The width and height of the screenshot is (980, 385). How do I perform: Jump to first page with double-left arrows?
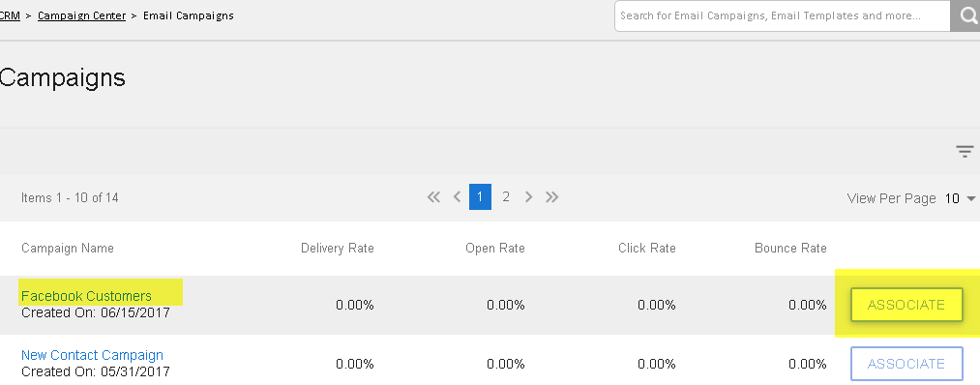click(433, 197)
